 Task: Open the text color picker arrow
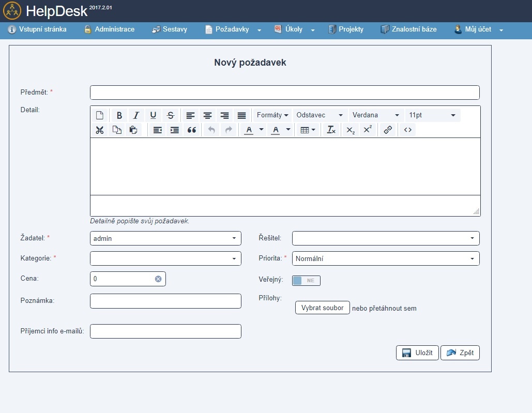pyautogui.click(x=262, y=130)
